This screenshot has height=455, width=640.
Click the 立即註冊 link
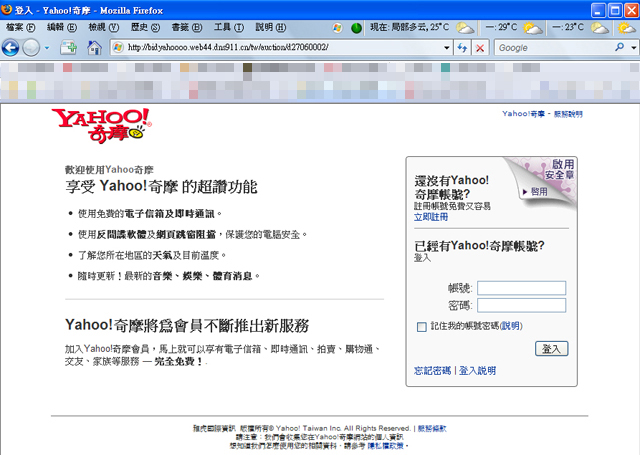coord(431,217)
